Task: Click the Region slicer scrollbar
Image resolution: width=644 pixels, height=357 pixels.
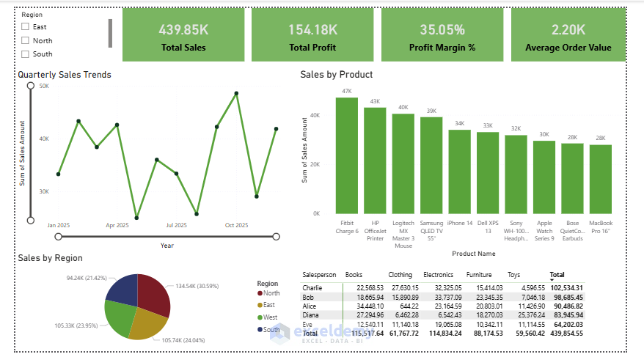Action: 110,33
